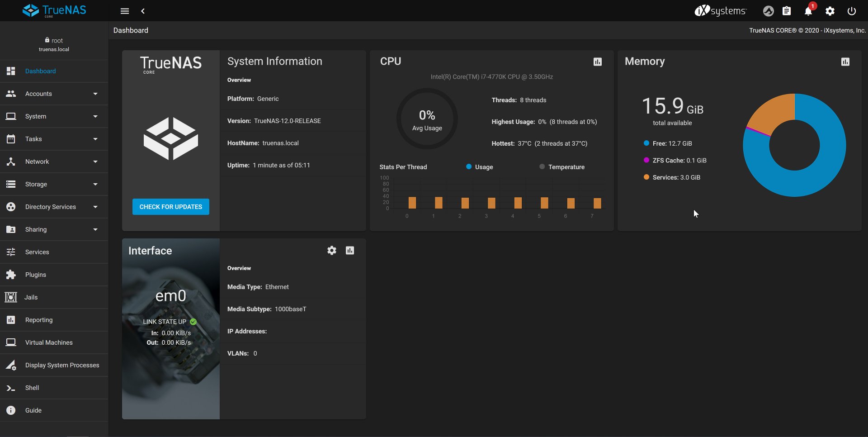Click the Version TrueNAS-12.0-RELEASE text
This screenshot has height=437, width=868.
(274, 121)
